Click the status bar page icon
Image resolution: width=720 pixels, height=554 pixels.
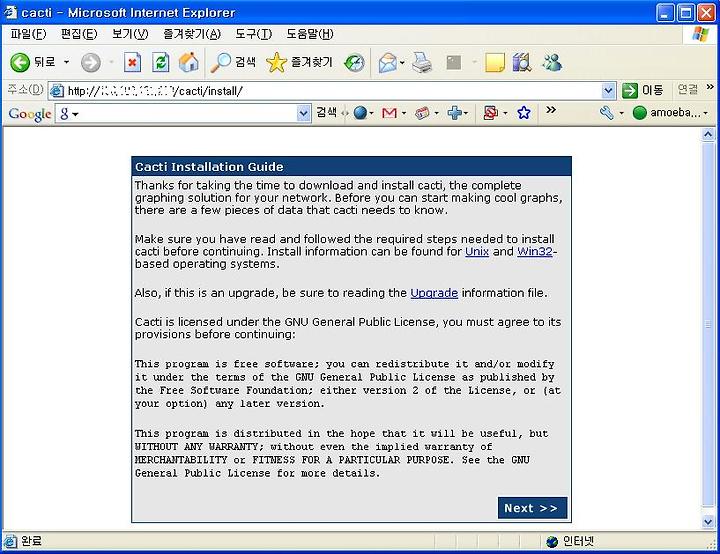tap(10, 541)
